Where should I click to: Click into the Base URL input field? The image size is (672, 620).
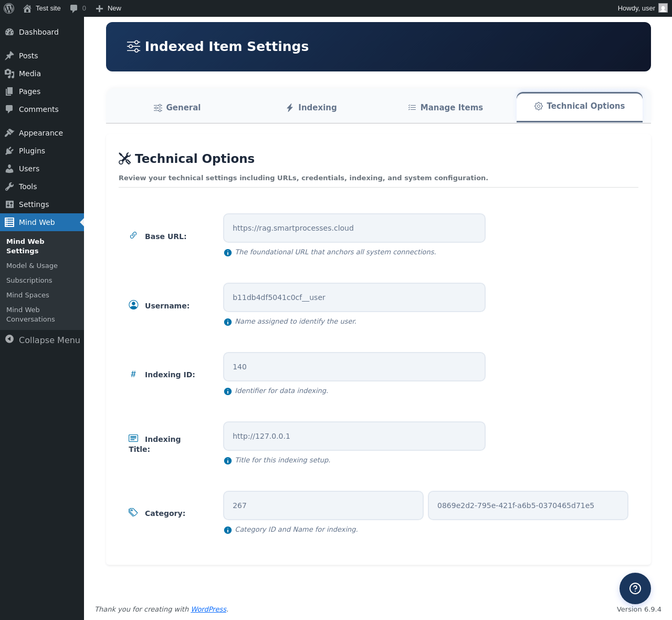[x=354, y=228]
